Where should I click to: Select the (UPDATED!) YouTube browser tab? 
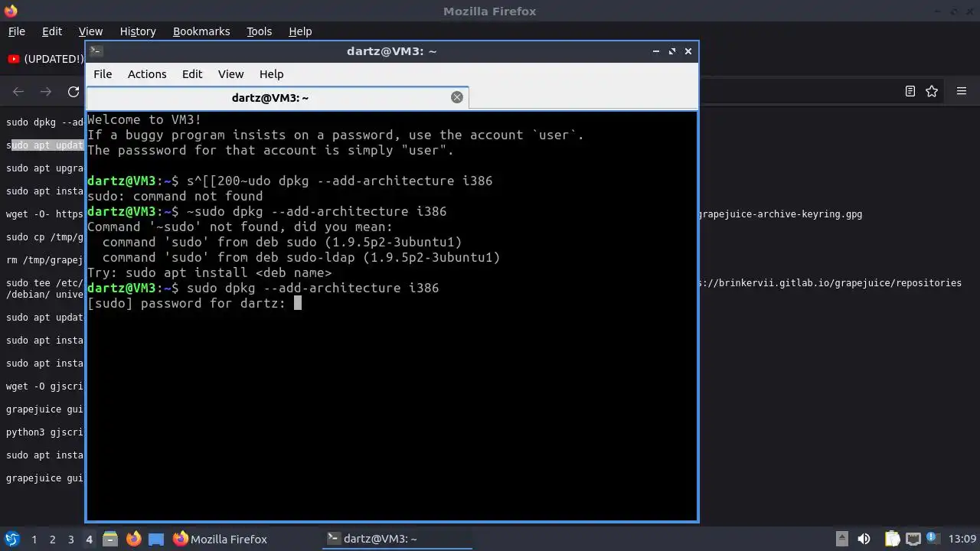coord(44,59)
